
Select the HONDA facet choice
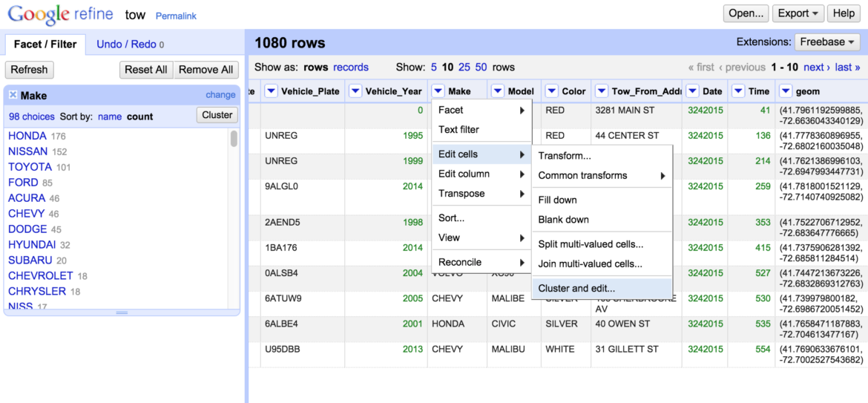27,136
